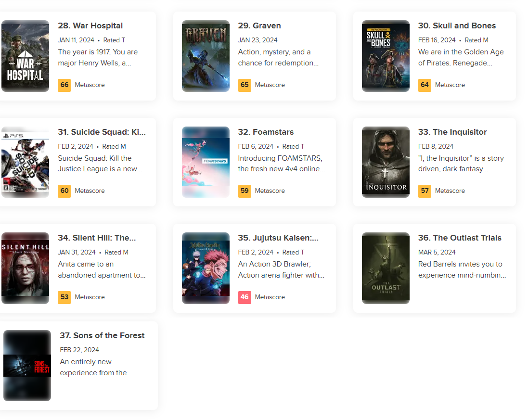Click Metascore label next to score 60
The width and height of the screenshot is (528, 420).
pyautogui.click(x=90, y=191)
